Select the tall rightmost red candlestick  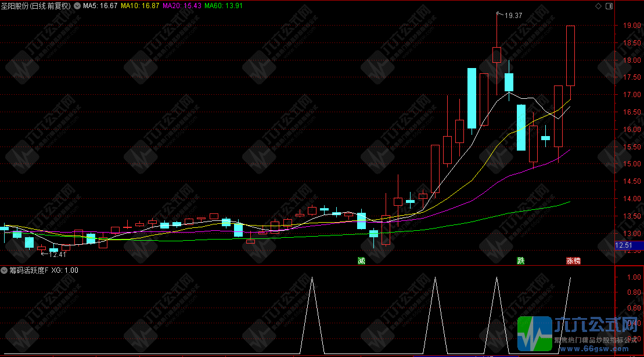point(570,56)
